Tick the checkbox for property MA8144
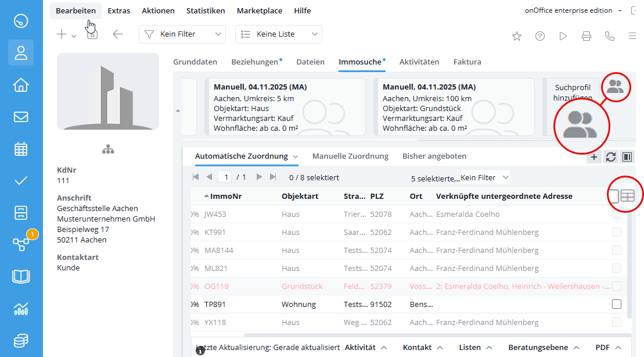 point(616,250)
